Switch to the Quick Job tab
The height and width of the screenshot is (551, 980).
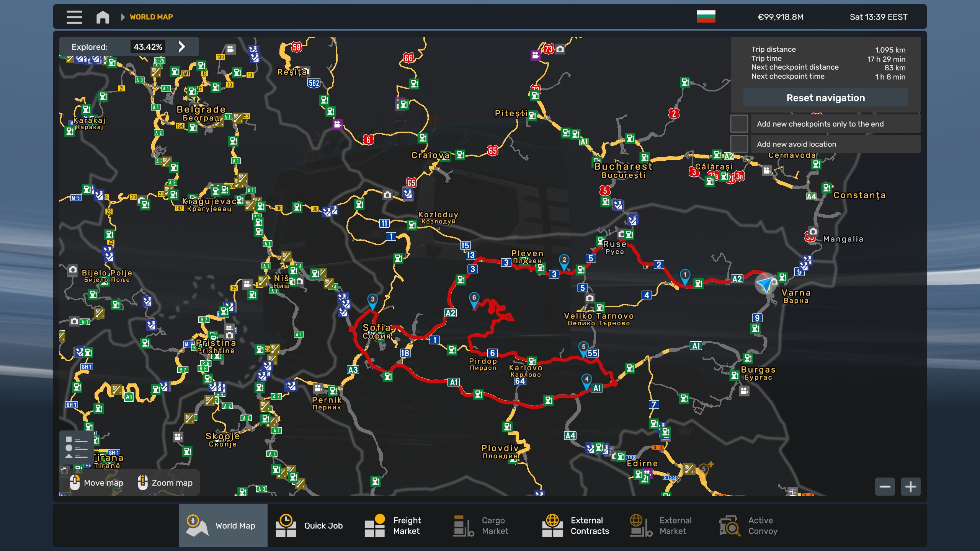pos(310,526)
